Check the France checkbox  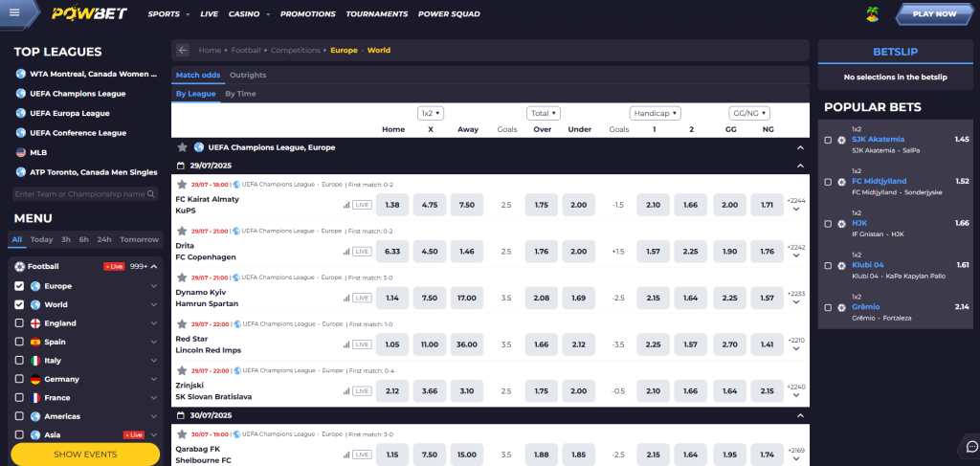coord(19,398)
